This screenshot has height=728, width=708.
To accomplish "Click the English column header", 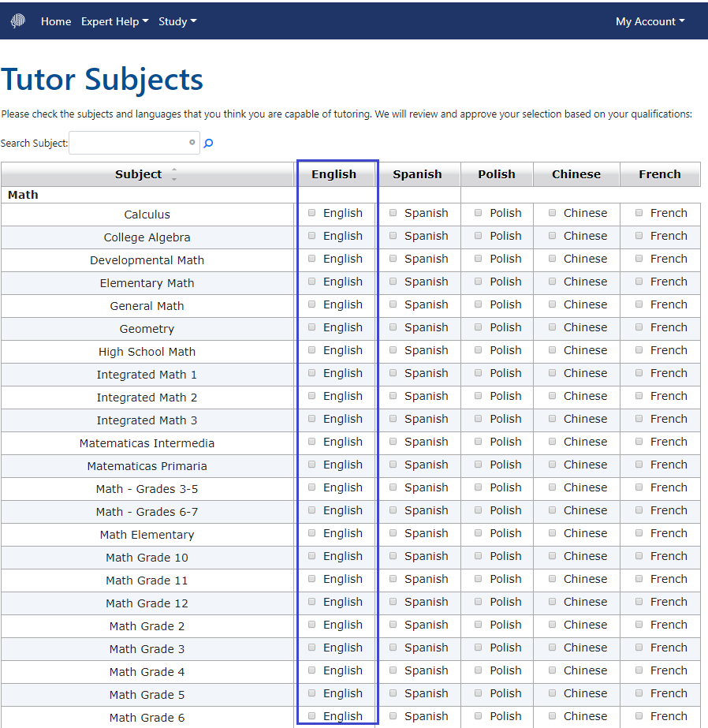I will pos(334,174).
